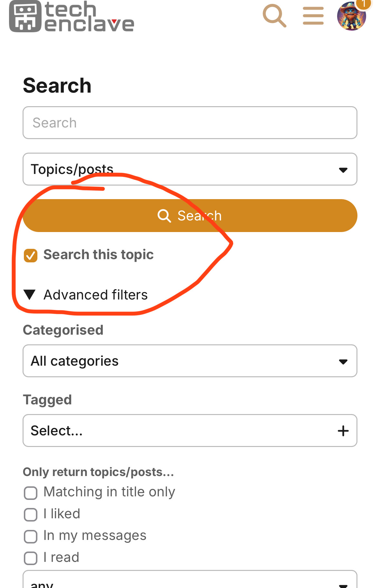This screenshot has width=380, height=588.
Task: Enable the I read checkbox
Action: click(31, 558)
